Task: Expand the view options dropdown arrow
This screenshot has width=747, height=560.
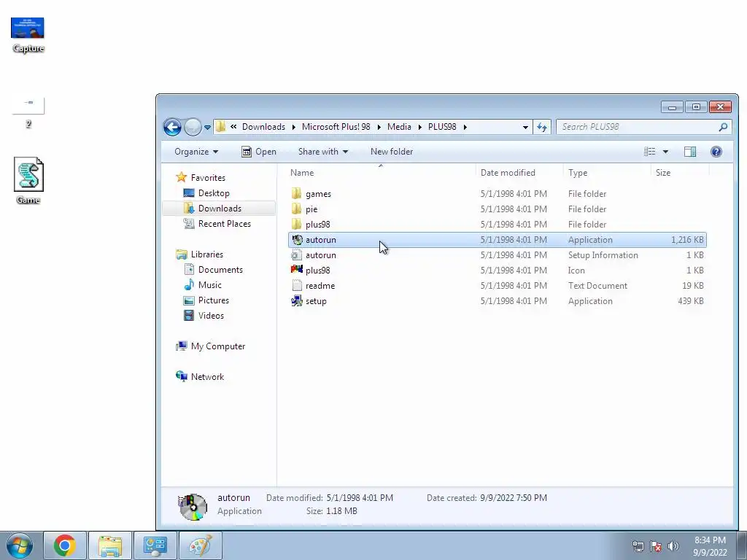Action: 665,152
